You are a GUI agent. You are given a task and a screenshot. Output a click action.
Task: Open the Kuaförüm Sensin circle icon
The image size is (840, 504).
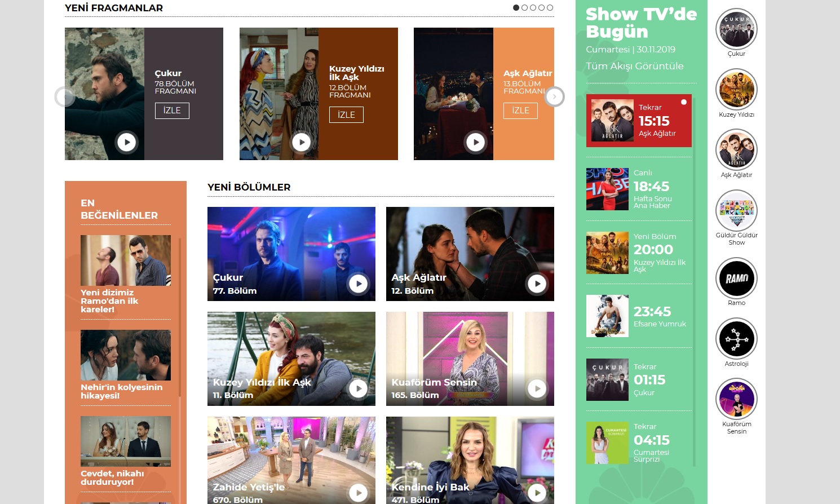(x=736, y=399)
